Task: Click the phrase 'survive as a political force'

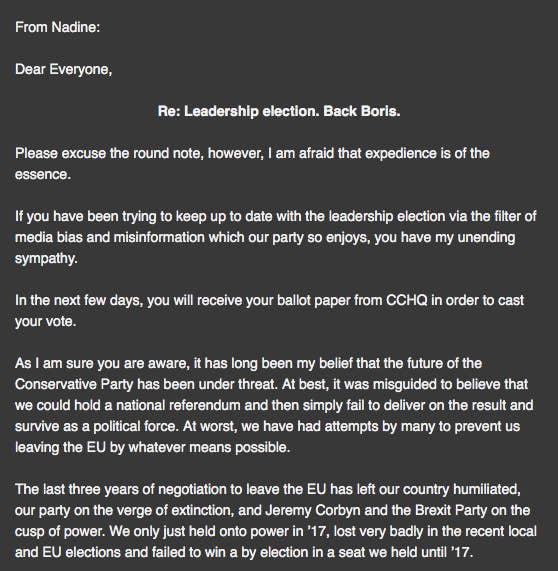Action: pos(96,426)
